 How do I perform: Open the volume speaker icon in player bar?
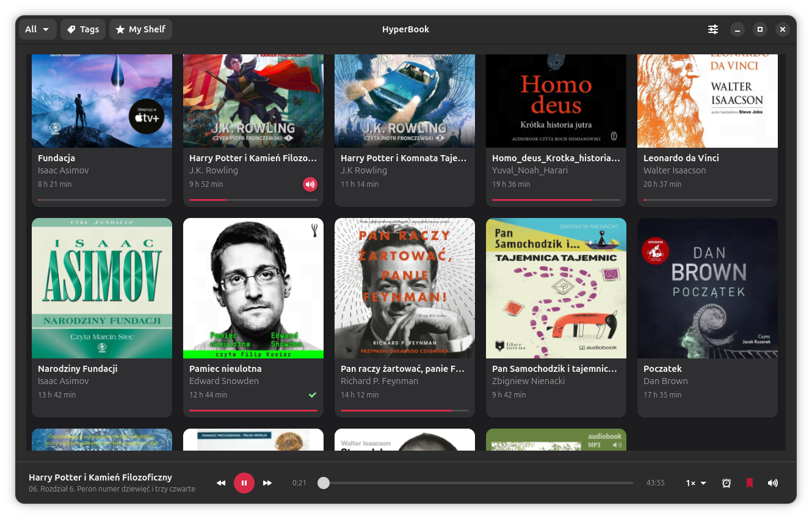(773, 483)
